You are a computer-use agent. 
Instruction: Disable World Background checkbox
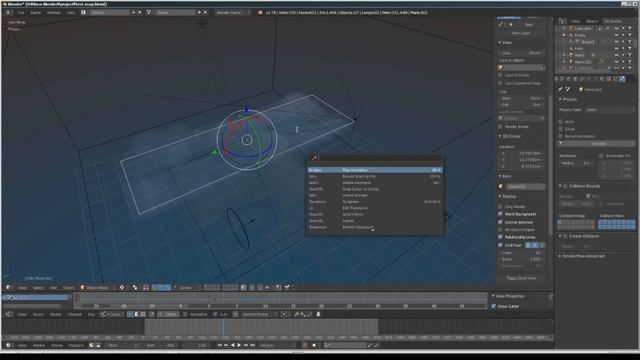click(500, 214)
